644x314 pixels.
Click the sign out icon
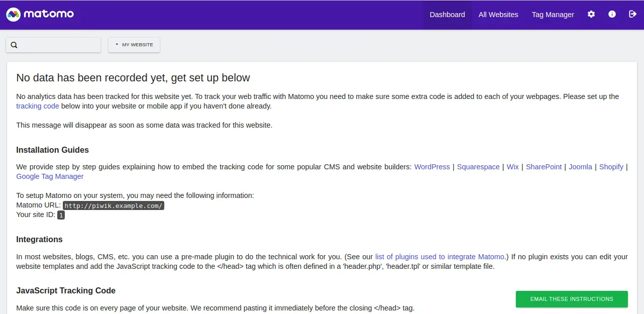point(632,15)
